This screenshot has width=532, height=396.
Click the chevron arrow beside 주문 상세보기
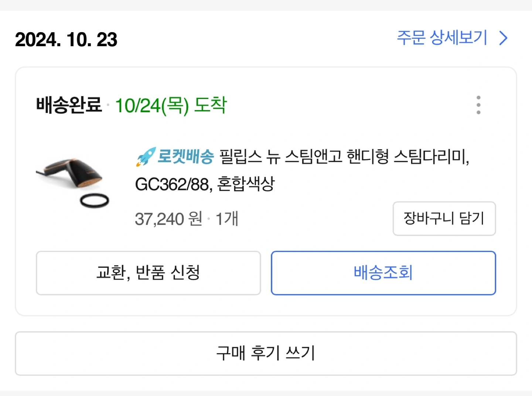tap(503, 38)
